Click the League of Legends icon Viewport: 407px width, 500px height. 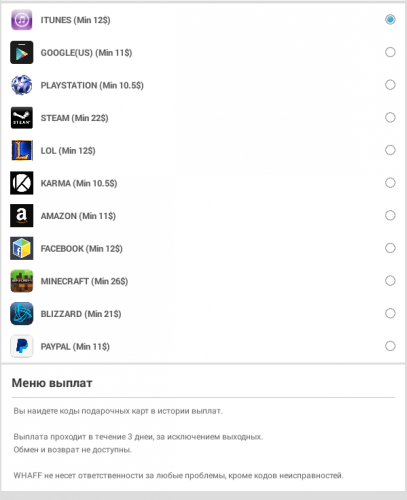(x=22, y=150)
